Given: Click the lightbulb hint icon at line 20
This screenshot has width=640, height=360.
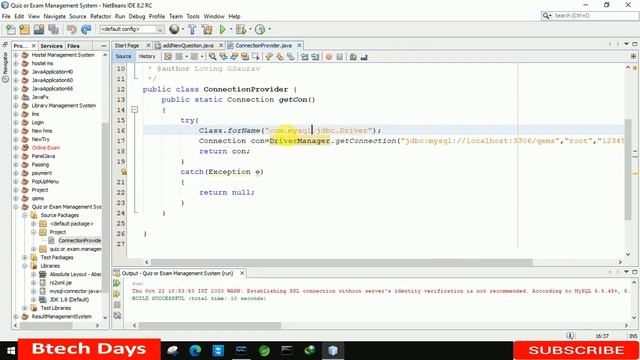Looking at the screenshot, I should point(123,172).
